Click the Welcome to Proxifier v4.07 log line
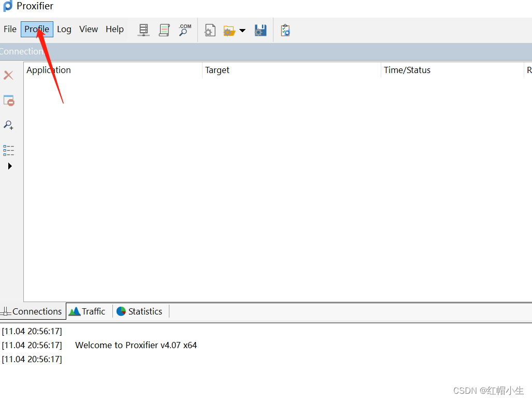This screenshot has height=400, width=532. coord(136,346)
